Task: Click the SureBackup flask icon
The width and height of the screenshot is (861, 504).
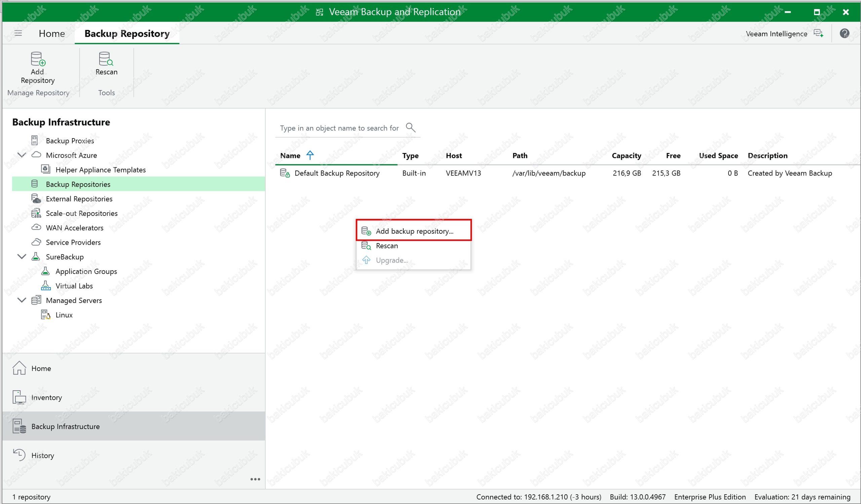Action: coord(36,257)
